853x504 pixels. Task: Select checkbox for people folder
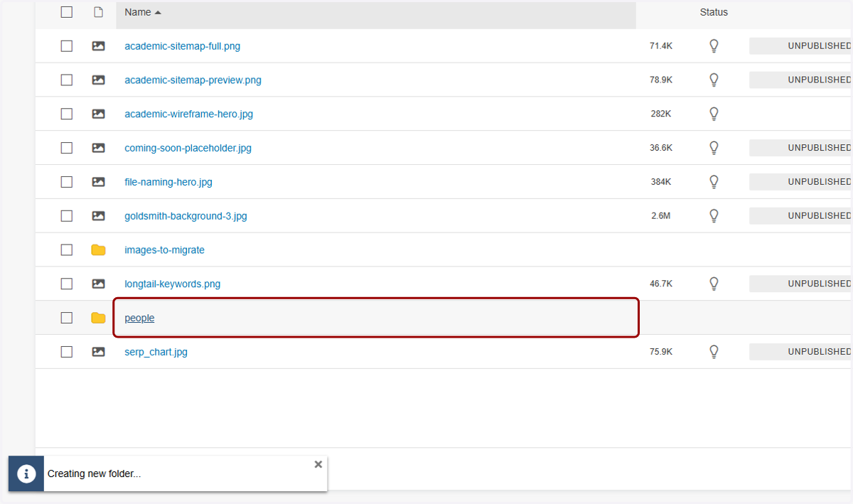67,318
